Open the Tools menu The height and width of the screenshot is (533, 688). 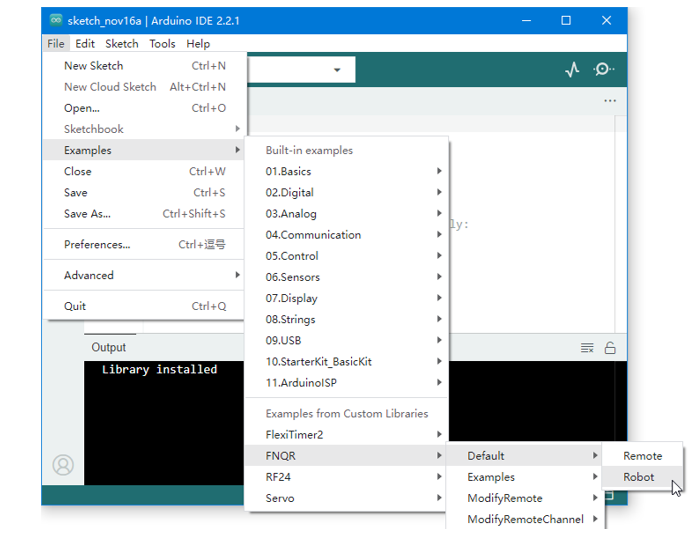pos(162,44)
